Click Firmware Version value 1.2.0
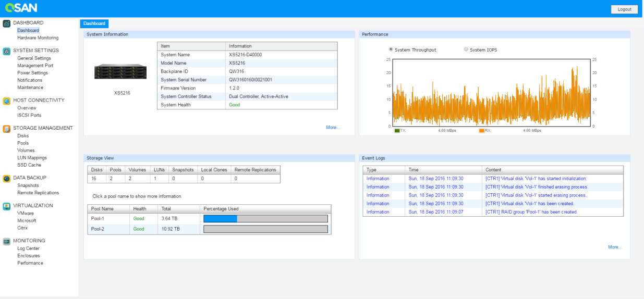644x299 pixels. (234, 88)
